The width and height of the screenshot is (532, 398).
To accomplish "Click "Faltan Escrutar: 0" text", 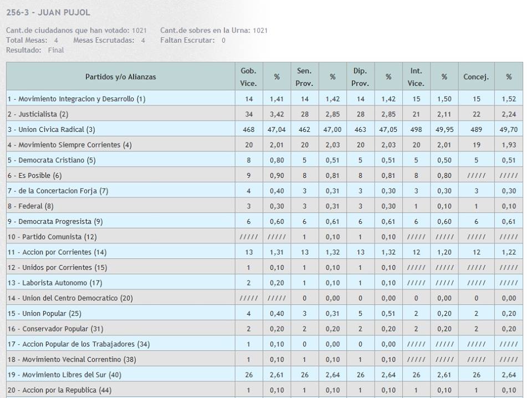I will coord(193,40).
